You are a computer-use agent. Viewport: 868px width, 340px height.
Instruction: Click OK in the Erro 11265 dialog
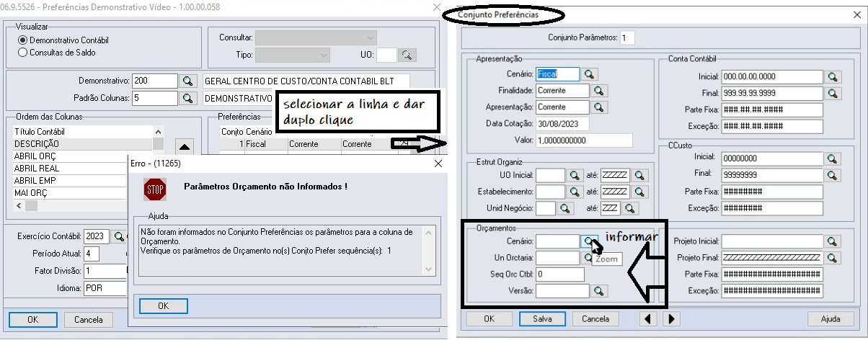click(x=163, y=306)
